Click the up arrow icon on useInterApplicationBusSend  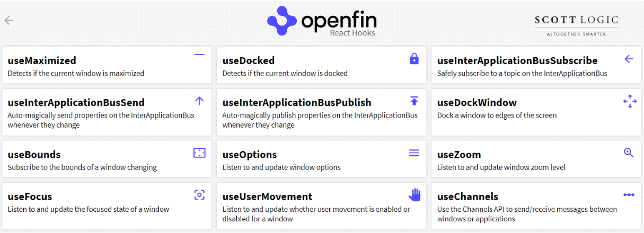pos(199,101)
